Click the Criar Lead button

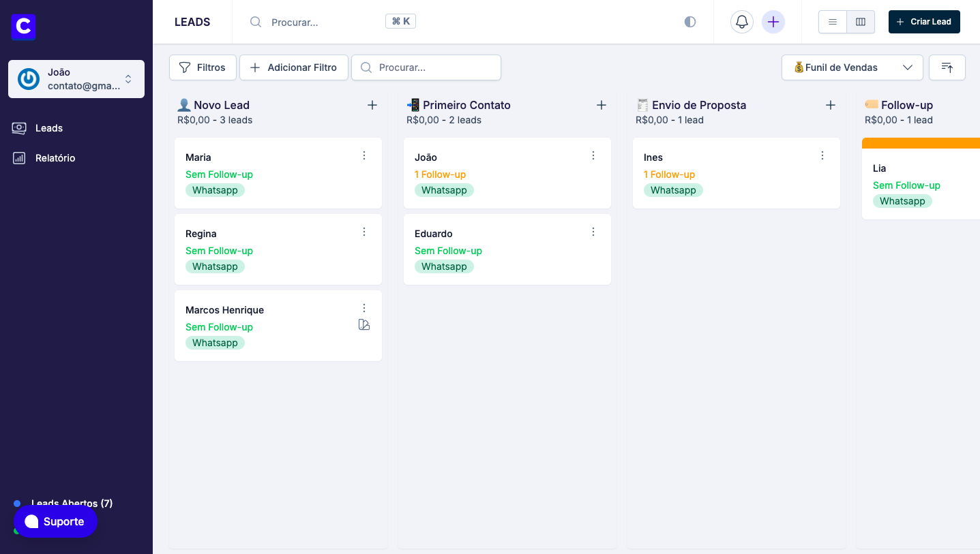coord(924,22)
